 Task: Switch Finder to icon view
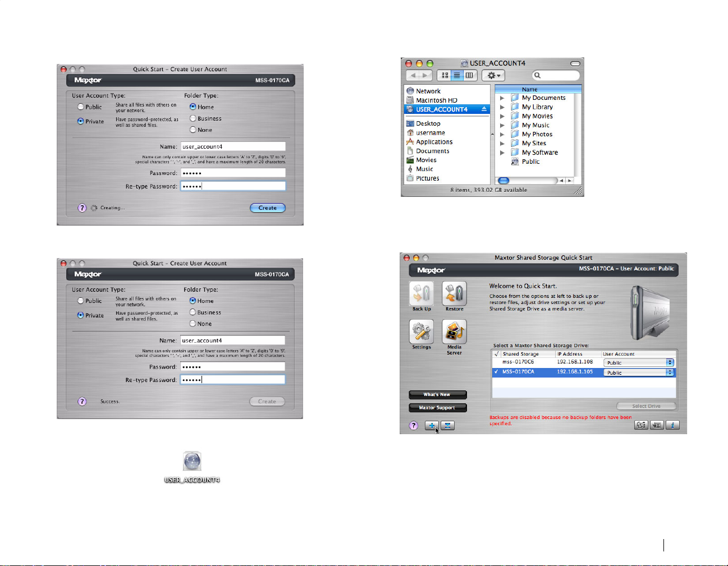click(445, 75)
